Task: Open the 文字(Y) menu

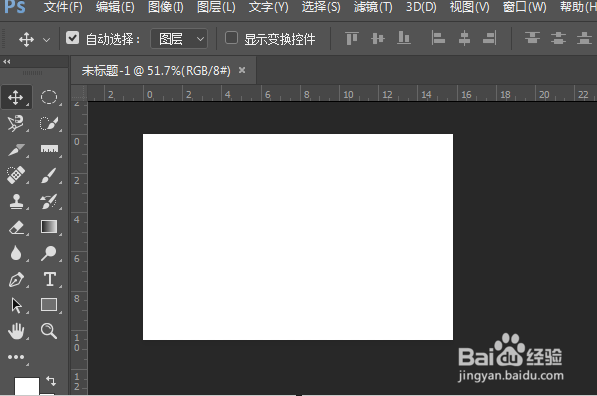Action: click(x=268, y=7)
